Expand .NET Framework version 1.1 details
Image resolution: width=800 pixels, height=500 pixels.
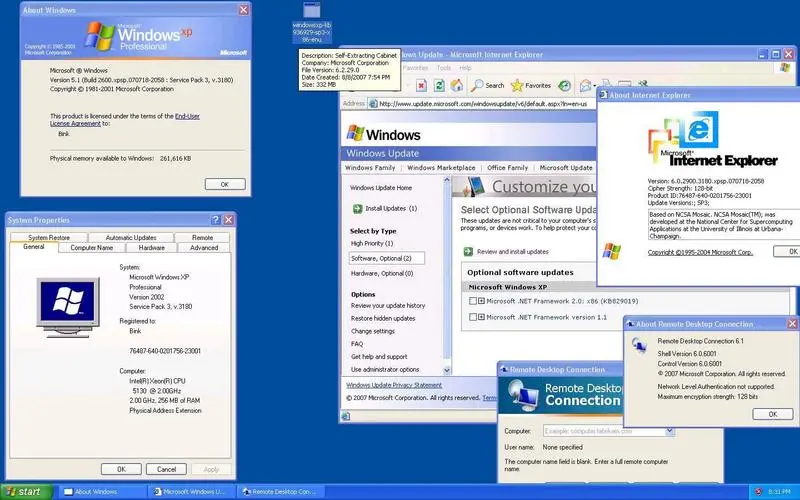(x=482, y=317)
